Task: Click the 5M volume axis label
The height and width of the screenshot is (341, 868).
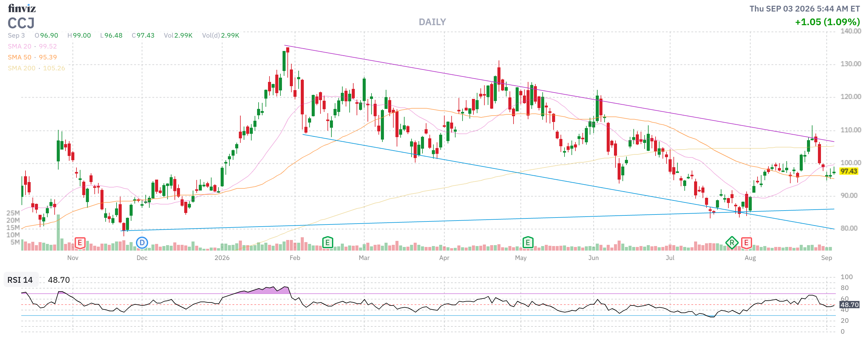Action: 15,242
